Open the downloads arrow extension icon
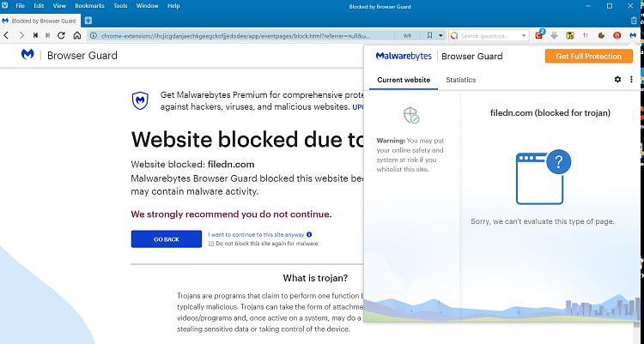 coord(554,36)
